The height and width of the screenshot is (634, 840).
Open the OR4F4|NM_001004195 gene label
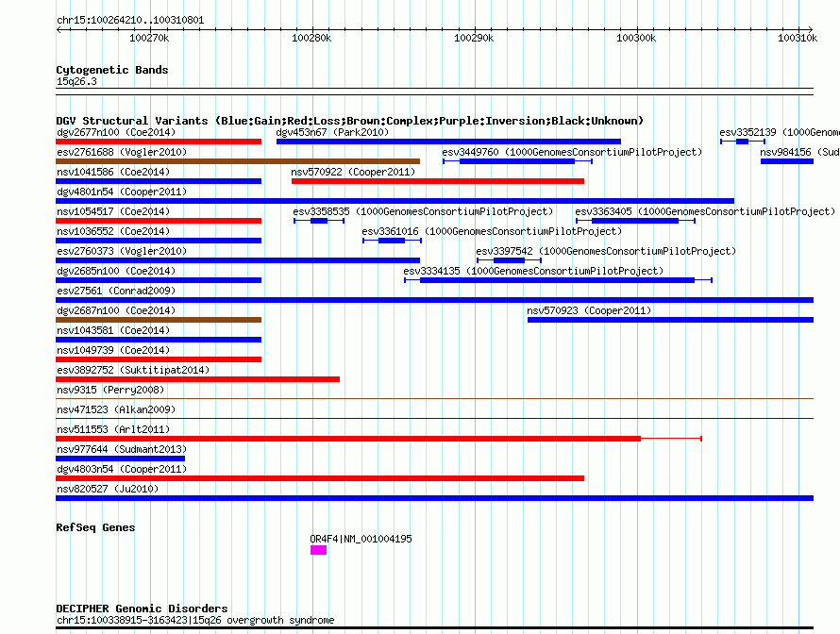tap(361, 539)
